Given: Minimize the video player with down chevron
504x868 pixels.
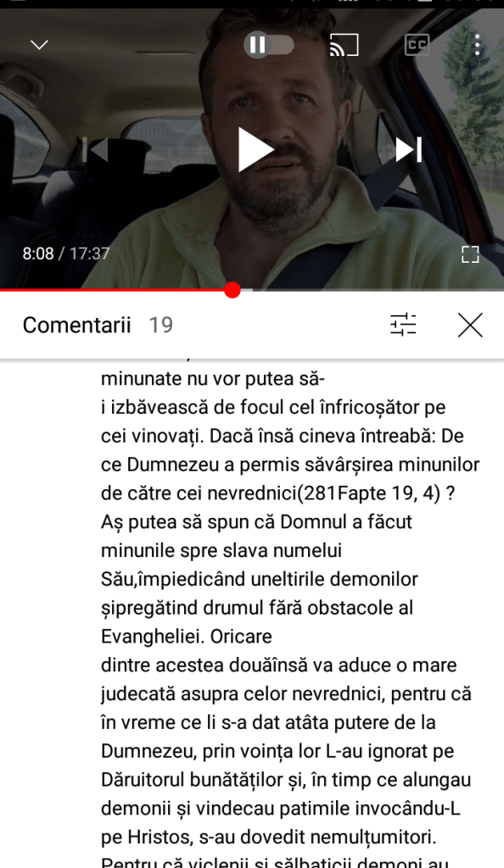Looking at the screenshot, I should coord(39,44).
